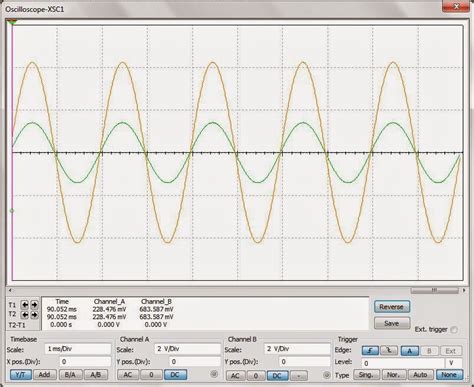Switch display mode to Y/T
This screenshot has height=387, width=474.
click(20, 375)
